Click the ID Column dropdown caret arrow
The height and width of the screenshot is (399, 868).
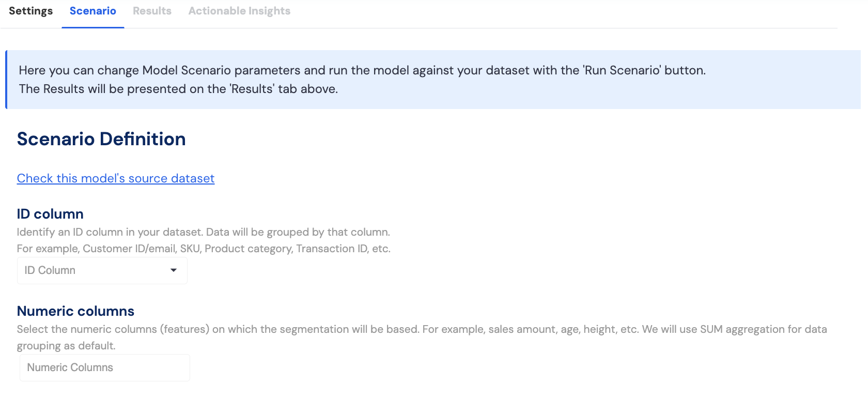[x=174, y=270]
